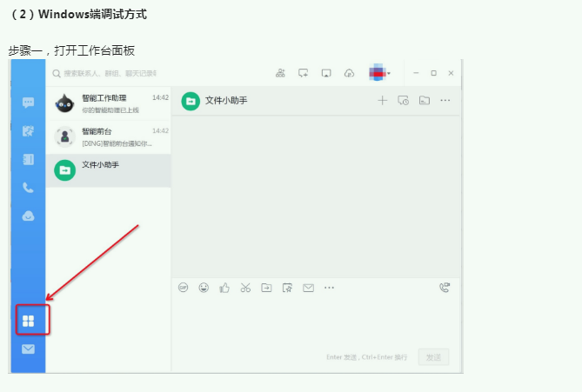The height and width of the screenshot is (392, 582).
Task: Click the 文件小助手 chat header avatar
Action: pyautogui.click(x=191, y=101)
